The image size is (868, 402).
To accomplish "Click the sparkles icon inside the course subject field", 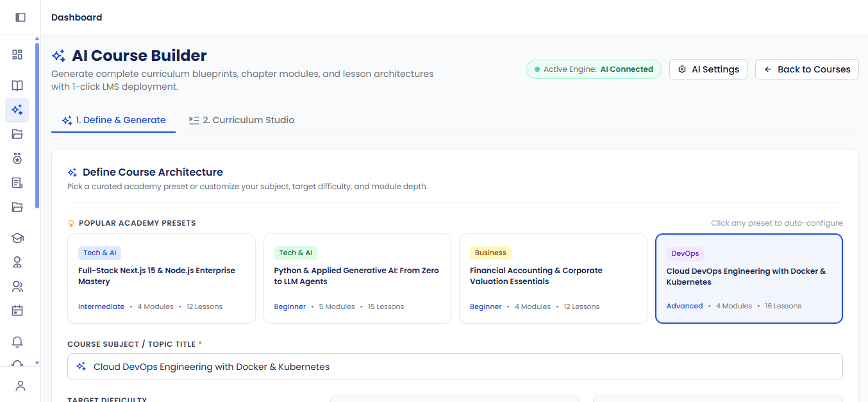I will (x=81, y=367).
